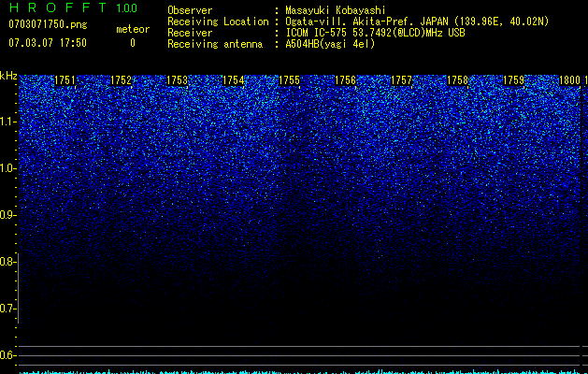Screen dimensions: 588x374
Task: Click the 1753 time marker
Action: pyautogui.click(x=177, y=80)
